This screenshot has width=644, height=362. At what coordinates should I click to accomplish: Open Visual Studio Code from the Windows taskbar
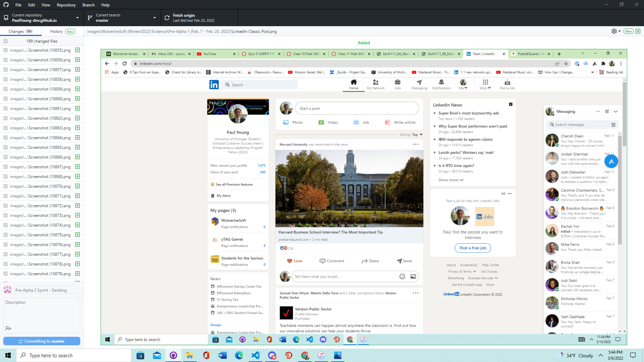[x=256, y=355]
